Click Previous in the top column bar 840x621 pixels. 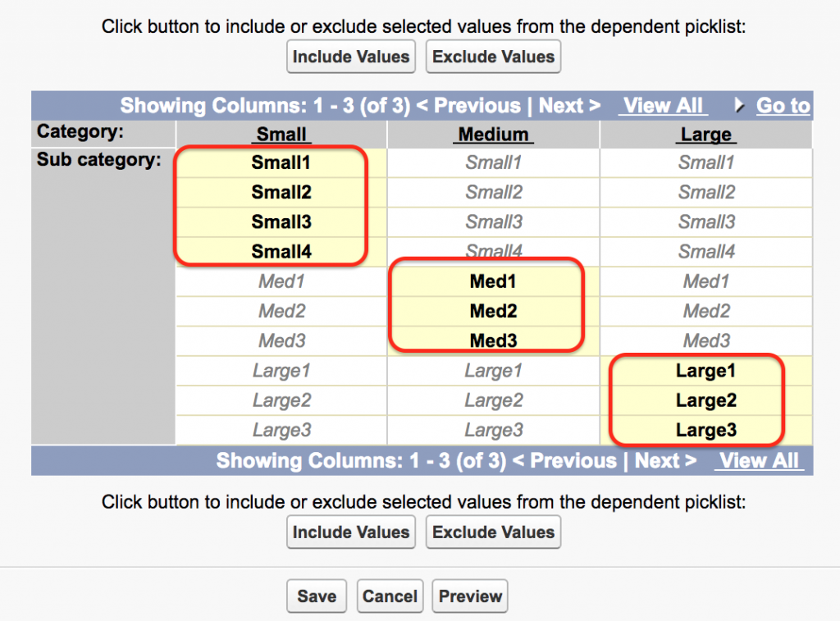468,106
